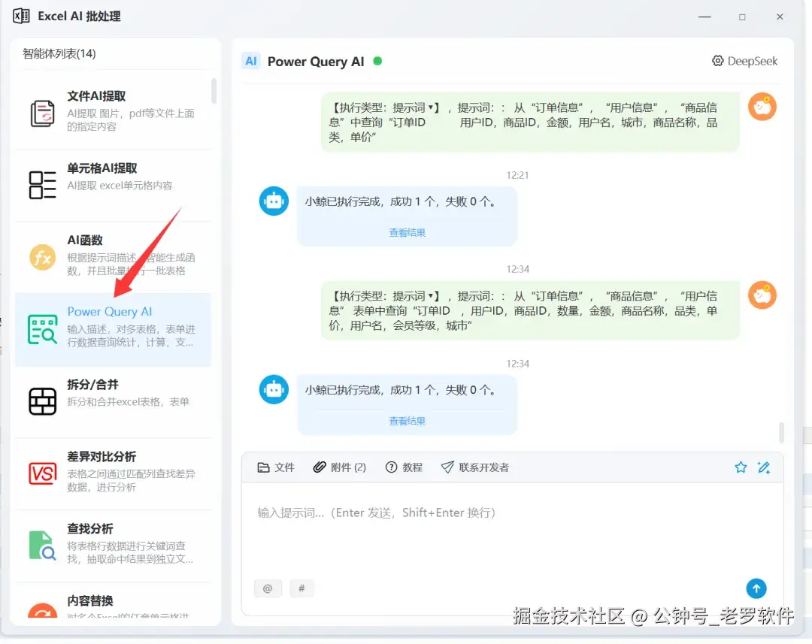
Task: Click first 查看结果 link under 12:21 reply
Action: point(407,232)
